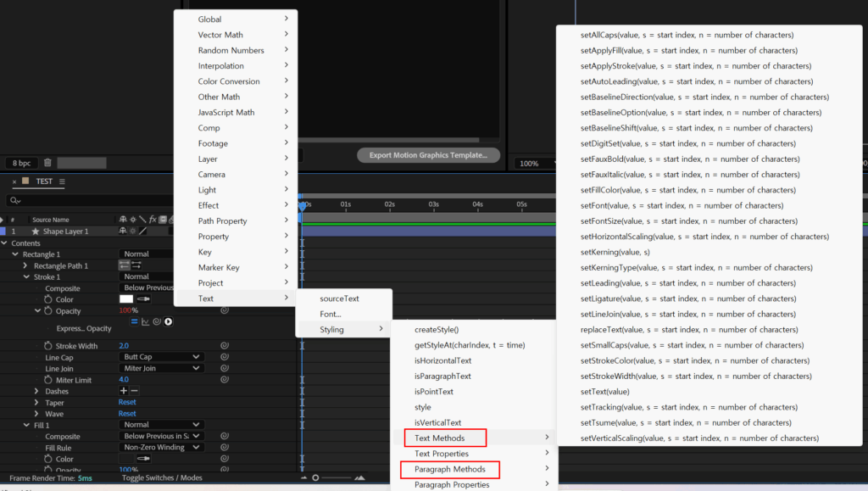Expand the Dashes property group
This screenshot has width=868, height=491.
click(x=36, y=391)
